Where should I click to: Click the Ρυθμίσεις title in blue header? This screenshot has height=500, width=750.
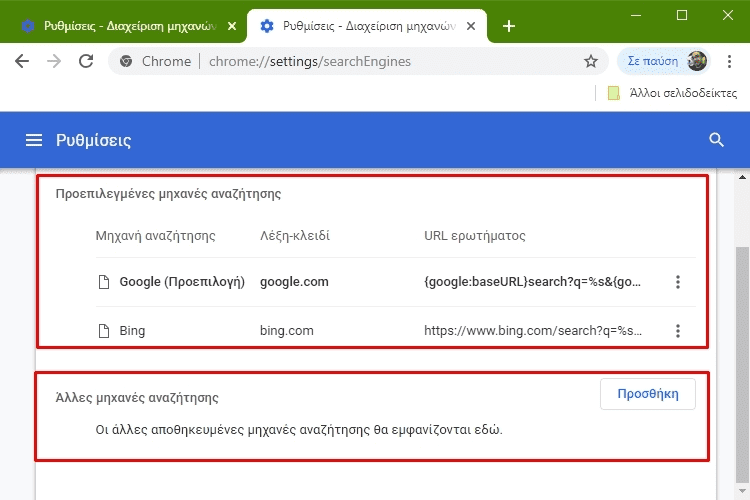pyautogui.click(x=93, y=140)
